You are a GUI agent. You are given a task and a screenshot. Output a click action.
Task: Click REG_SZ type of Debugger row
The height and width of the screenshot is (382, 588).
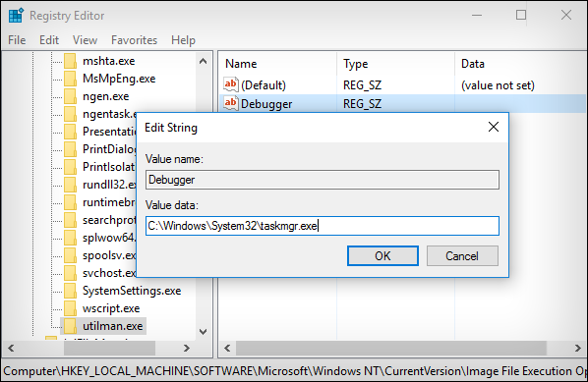click(x=362, y=104)
